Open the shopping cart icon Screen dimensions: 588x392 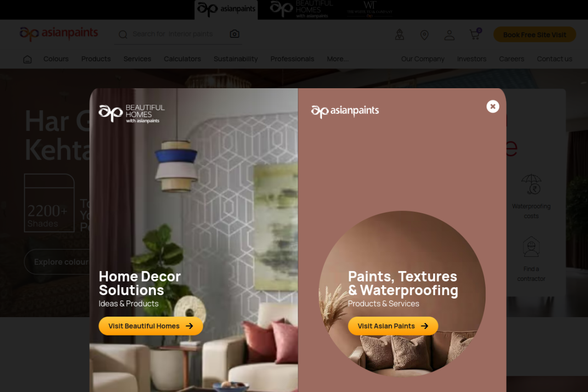[x=475, y=34]
